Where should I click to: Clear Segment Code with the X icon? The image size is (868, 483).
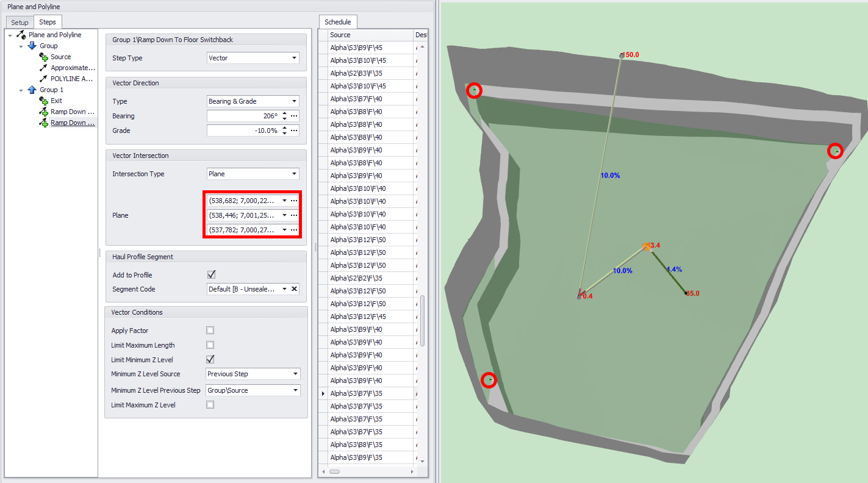pos(294,289)
